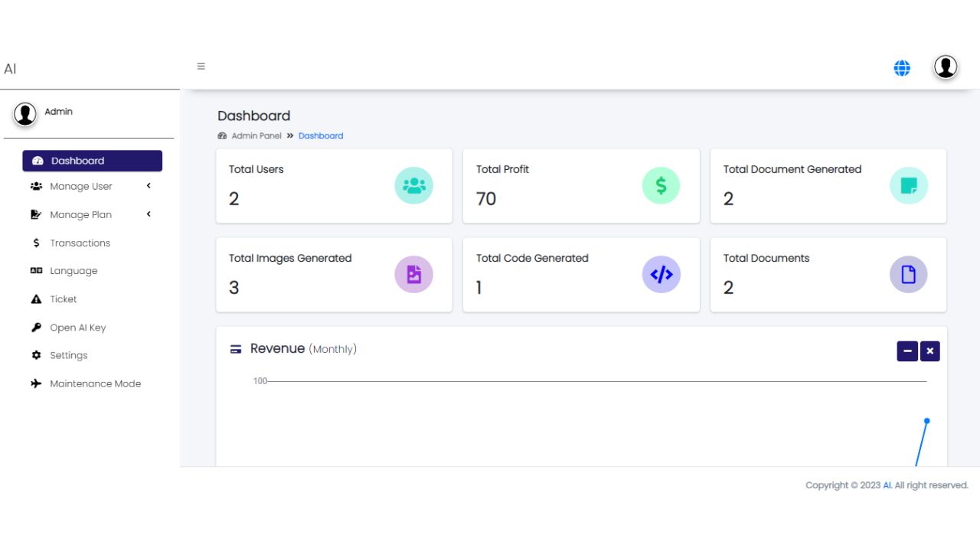Image resolution: width=980 pixels, height=551 pixels.
Task: Select Language in the sidebar menu
Action: [x=73, y=271]
